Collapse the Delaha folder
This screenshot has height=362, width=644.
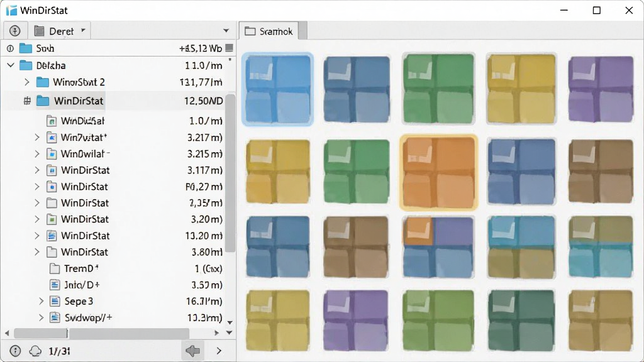point(11,65)
